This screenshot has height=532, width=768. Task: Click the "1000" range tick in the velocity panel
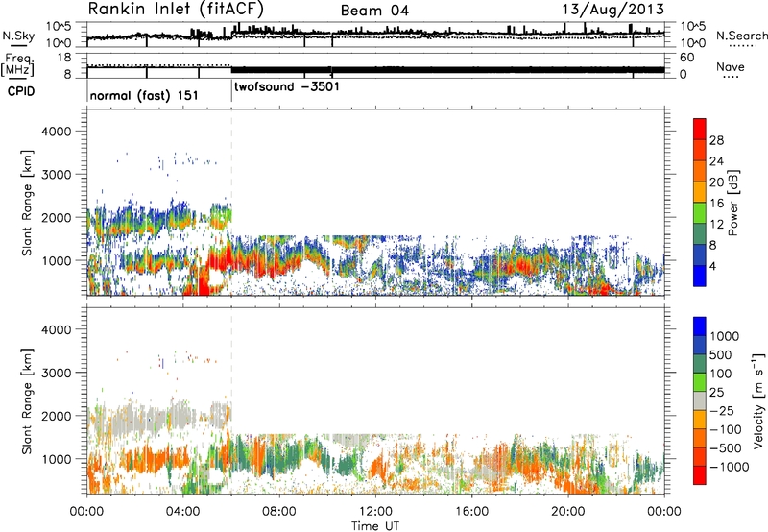[x=57, y=458]
